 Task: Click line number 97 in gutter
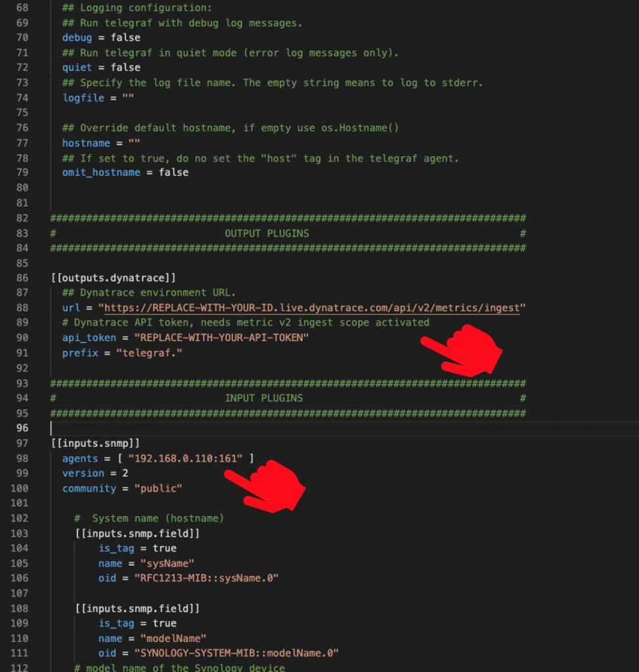tap(22, 443)
